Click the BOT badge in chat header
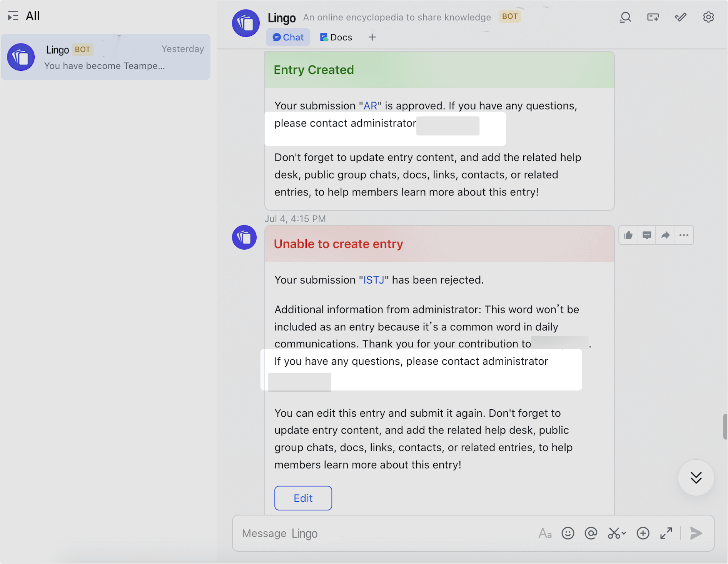Image resolution: width=728 pixels, height=564 pixels. (x=510, y=17)
